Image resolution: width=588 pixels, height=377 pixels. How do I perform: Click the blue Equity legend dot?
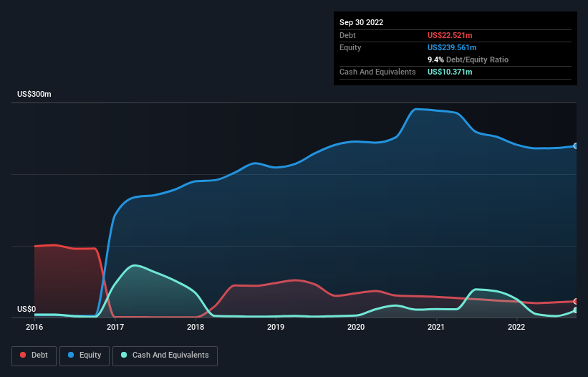[x=70, y=355]
